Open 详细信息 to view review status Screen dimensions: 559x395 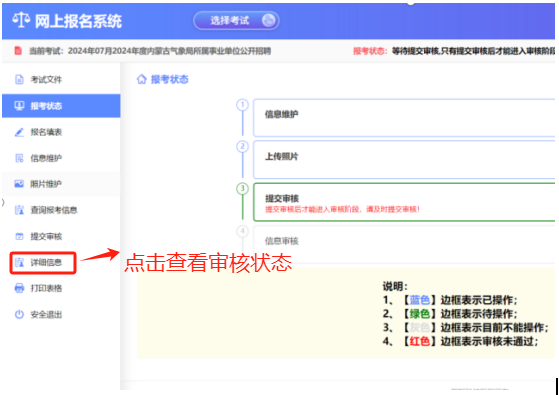tap(43, 263)
